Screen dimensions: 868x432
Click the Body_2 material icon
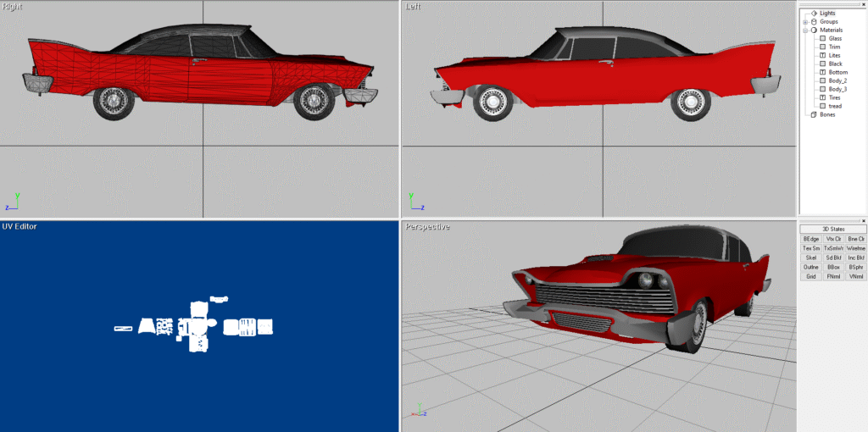822,80
